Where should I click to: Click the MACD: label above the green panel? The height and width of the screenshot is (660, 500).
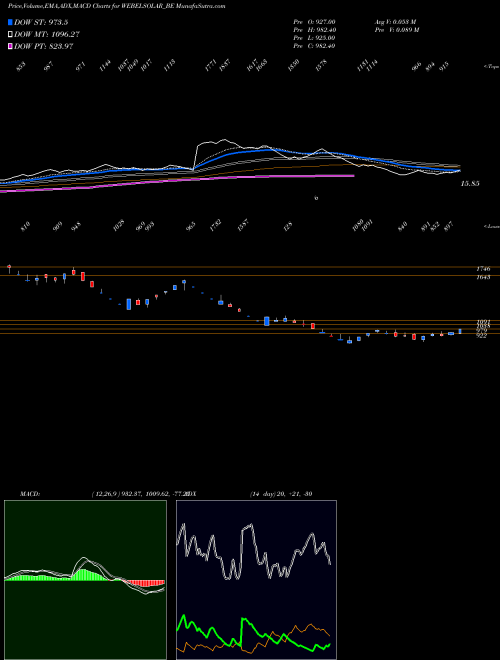click(x=30, y=494)
